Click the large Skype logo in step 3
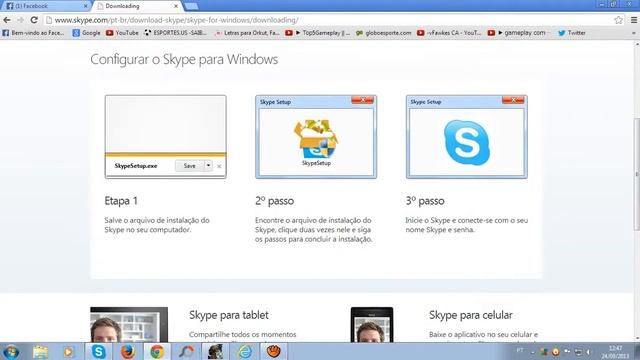640x360 pixels. 467,142
